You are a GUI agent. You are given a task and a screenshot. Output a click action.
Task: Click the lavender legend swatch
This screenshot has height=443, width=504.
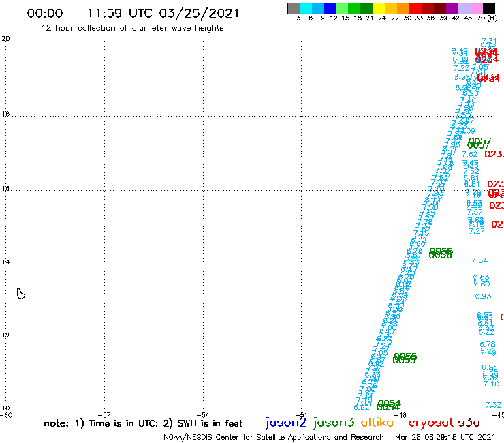tap(464, 8)
